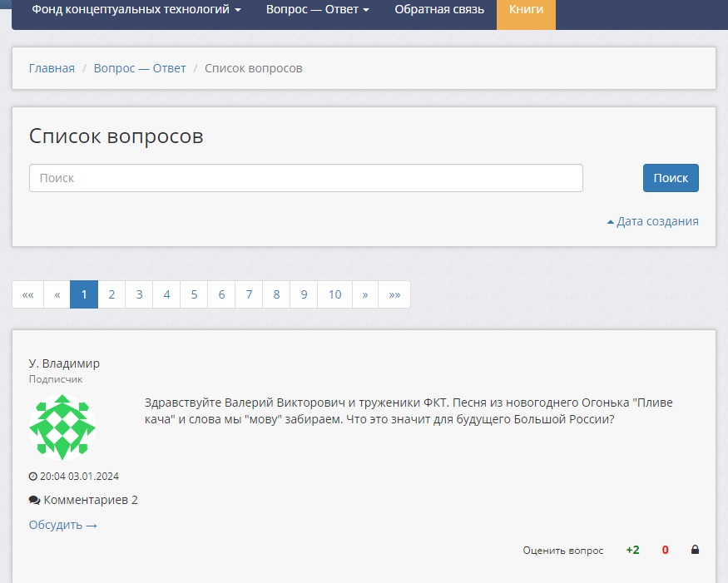Click the Подписчик role label
728x583 pixels.
[56, 379]
